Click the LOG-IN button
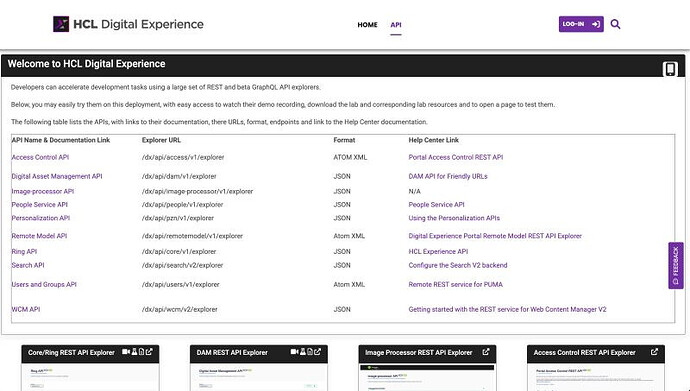Viewport: 690px width, 391px height. (x=581, y=24)
